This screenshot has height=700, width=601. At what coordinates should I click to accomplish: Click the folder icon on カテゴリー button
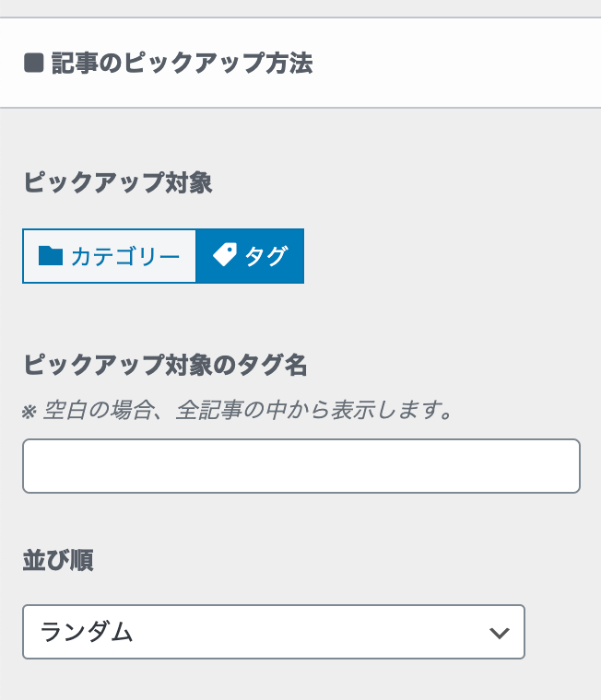51,256
